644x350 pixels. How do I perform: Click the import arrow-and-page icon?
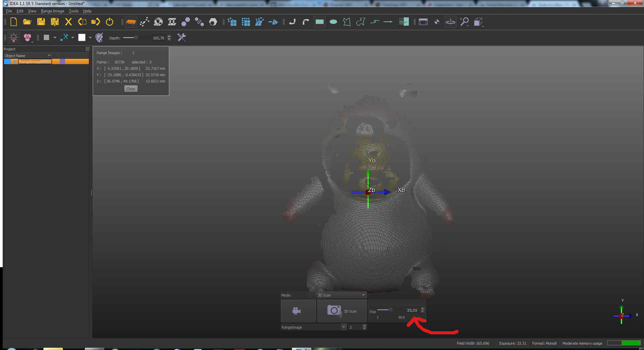[x=82, y=22]
